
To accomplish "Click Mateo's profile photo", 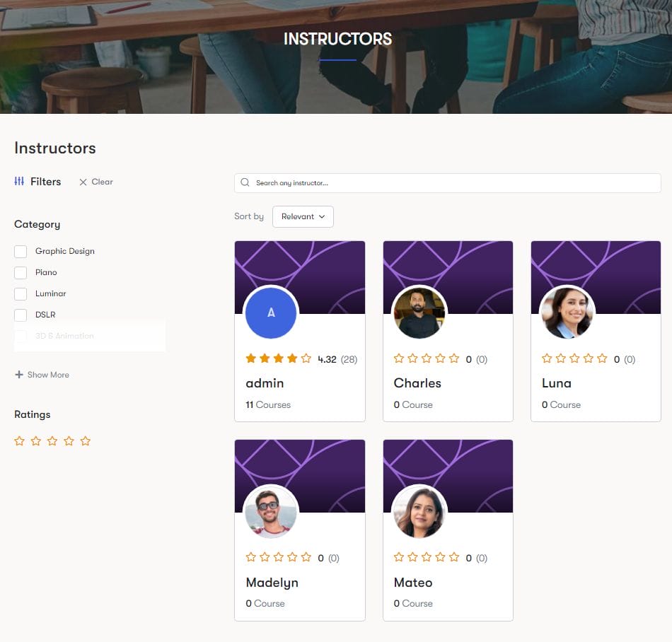I will click(x=419, y=511).
